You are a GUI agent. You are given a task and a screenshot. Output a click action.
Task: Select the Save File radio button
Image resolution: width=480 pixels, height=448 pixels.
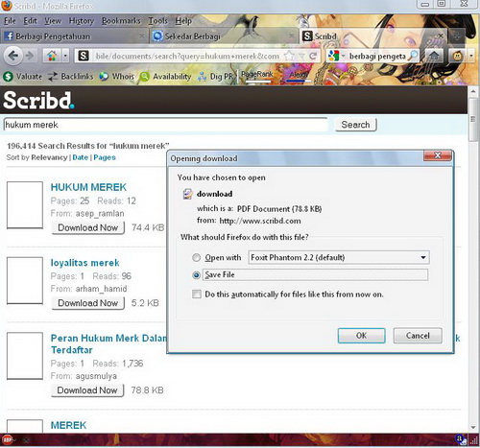pos(196,275)
